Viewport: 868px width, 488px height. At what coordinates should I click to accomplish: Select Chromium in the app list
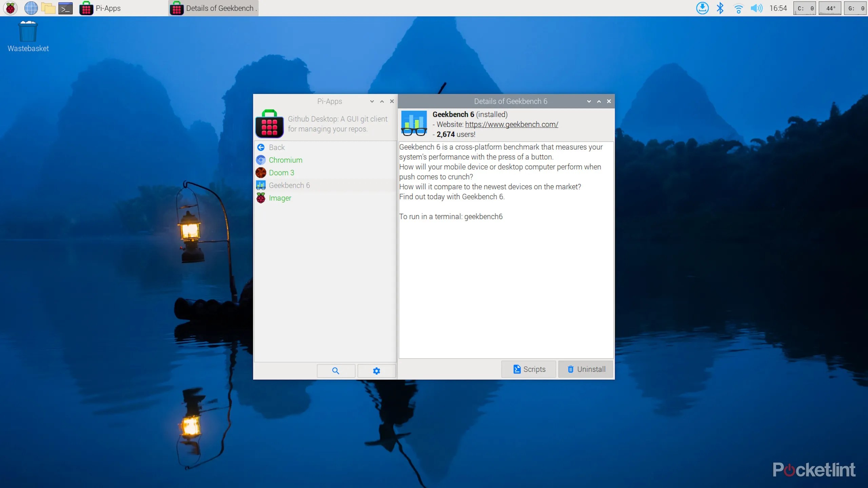pyautogui.click(x=285, y=160)
